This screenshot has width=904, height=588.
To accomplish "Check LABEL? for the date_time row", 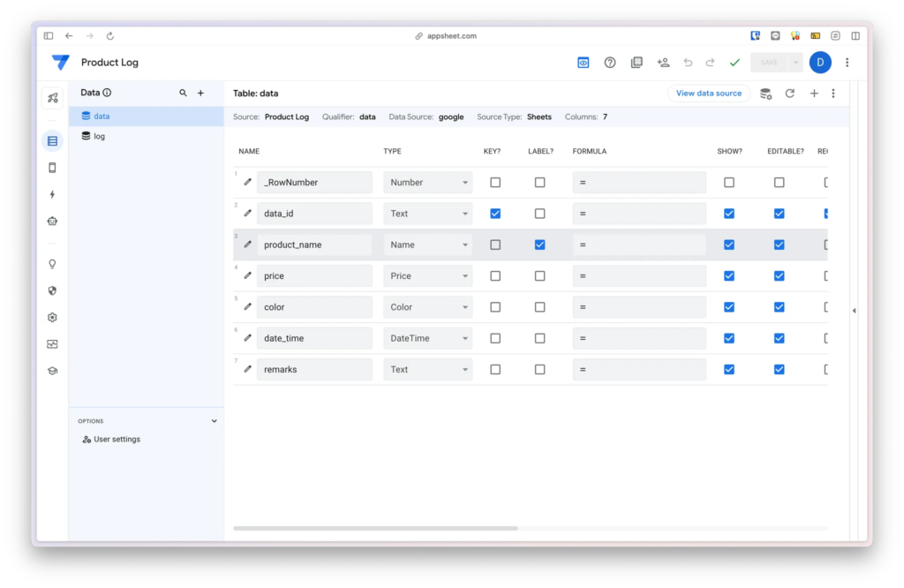I will pos(539,338).
